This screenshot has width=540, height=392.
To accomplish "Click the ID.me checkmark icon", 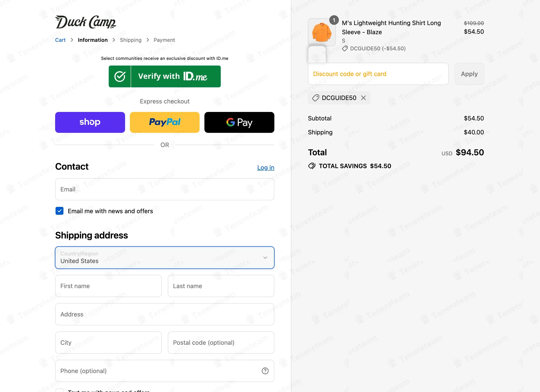I will (x=120, y=76).
